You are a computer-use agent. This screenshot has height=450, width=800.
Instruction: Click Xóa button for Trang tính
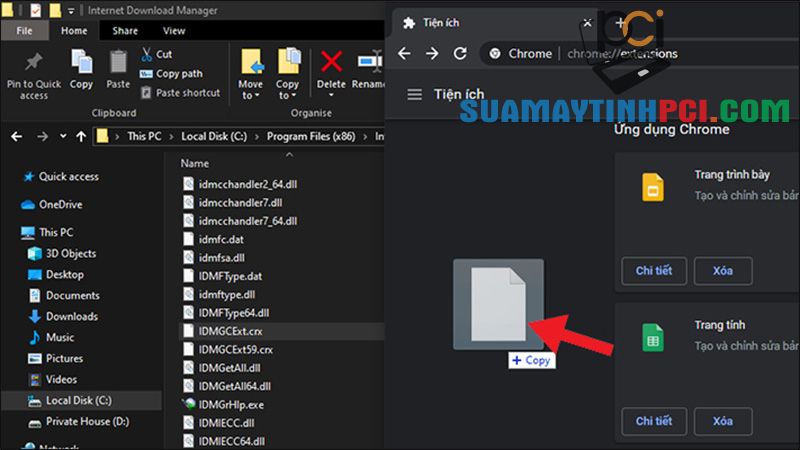pos(723,419)
